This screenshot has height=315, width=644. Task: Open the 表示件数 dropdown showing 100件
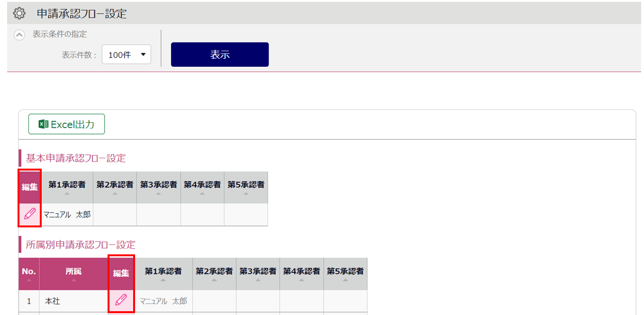127,54
